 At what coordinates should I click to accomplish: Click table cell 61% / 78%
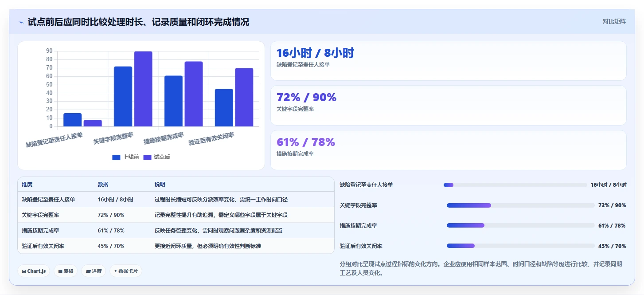(111, 231)
